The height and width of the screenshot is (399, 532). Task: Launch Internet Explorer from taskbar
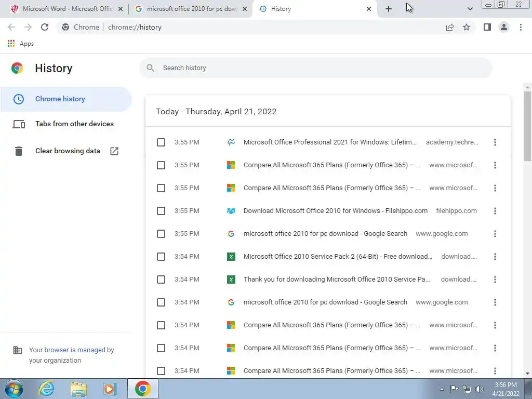coord(46,389)
